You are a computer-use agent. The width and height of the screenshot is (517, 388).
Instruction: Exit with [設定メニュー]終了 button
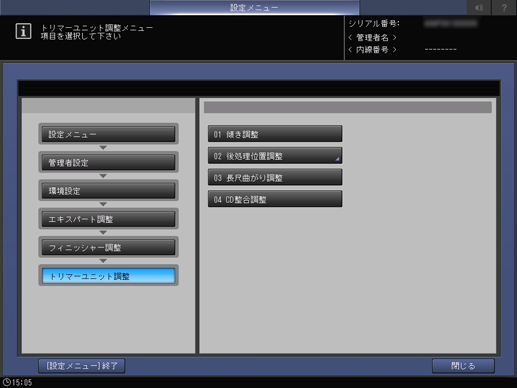[82, 366]
